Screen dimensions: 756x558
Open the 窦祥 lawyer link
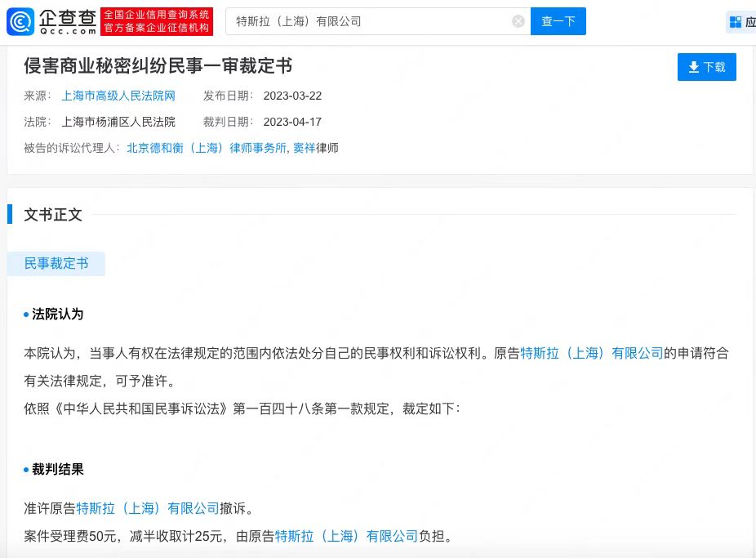305,148
